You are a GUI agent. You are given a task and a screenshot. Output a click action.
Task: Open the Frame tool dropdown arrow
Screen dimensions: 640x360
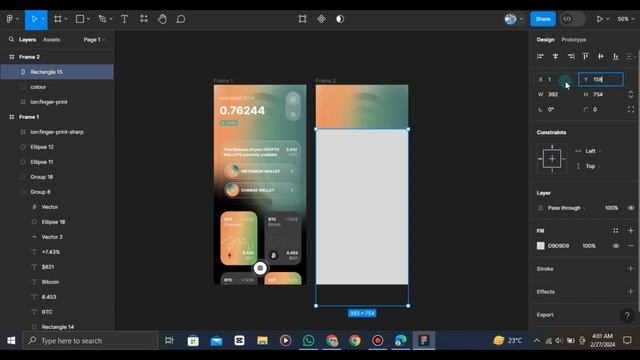coord(66,19)
